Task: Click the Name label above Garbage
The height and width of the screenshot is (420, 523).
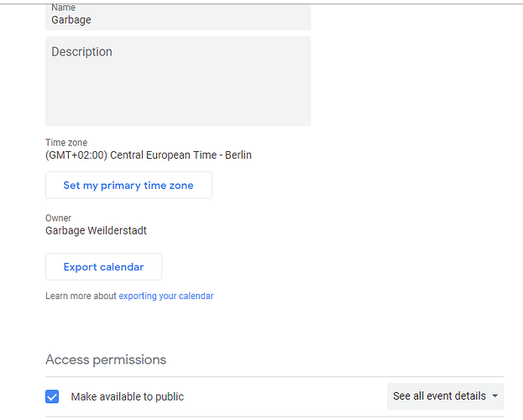Action: (x=63, y=8)
